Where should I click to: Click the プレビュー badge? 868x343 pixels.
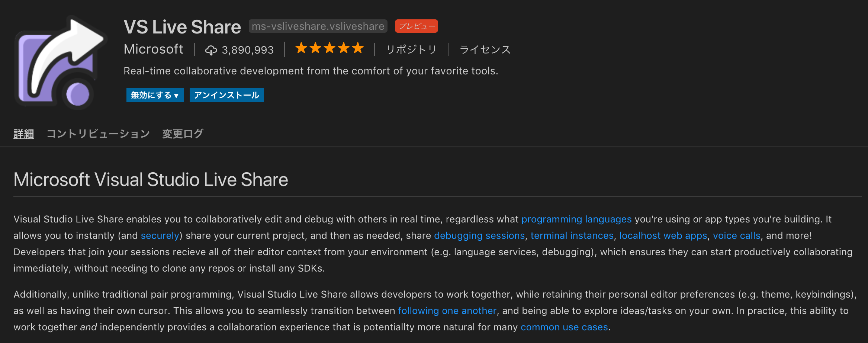pos(417,26)
